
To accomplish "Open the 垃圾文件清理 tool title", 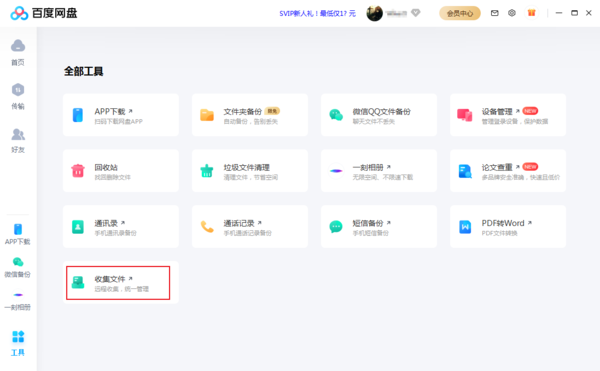I will coord(246,167).
